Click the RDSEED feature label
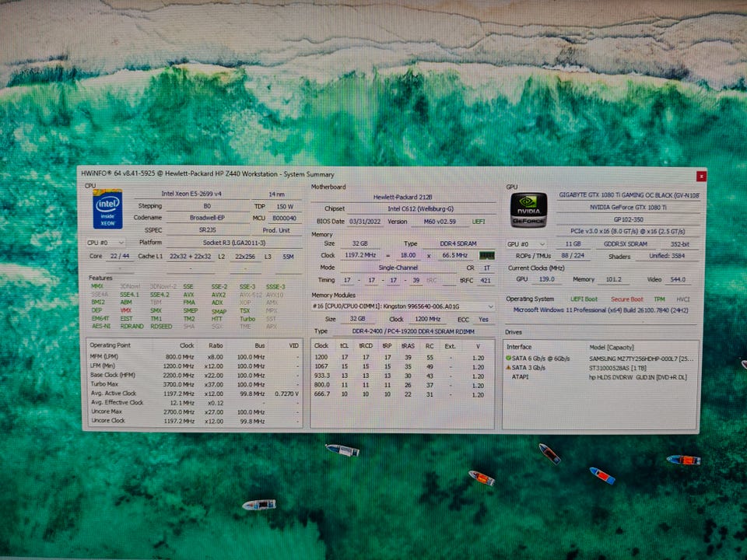The height and width of the screenshot is (560, 747). click(x=161, y=326)
